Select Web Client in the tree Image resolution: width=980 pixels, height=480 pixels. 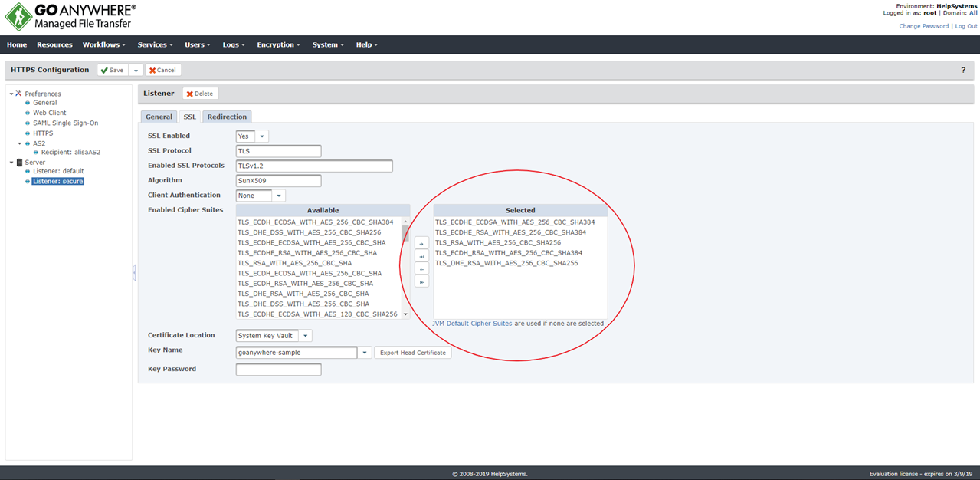50,113
